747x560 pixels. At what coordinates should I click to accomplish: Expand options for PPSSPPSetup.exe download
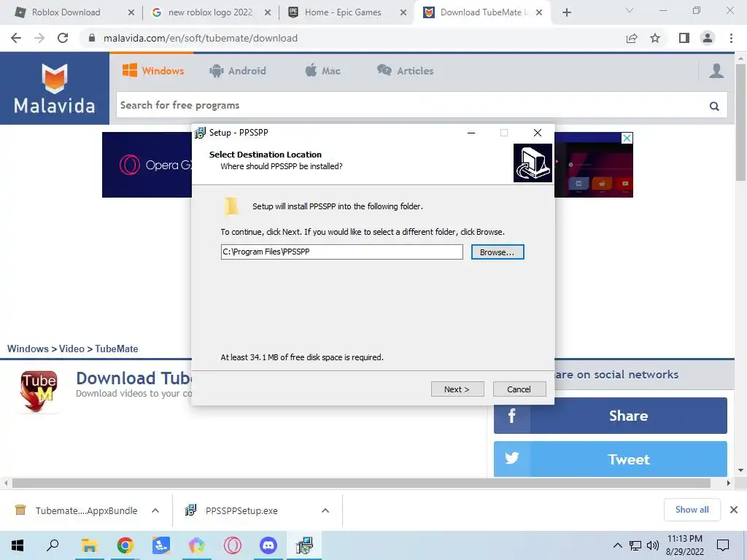click(325, 510)
